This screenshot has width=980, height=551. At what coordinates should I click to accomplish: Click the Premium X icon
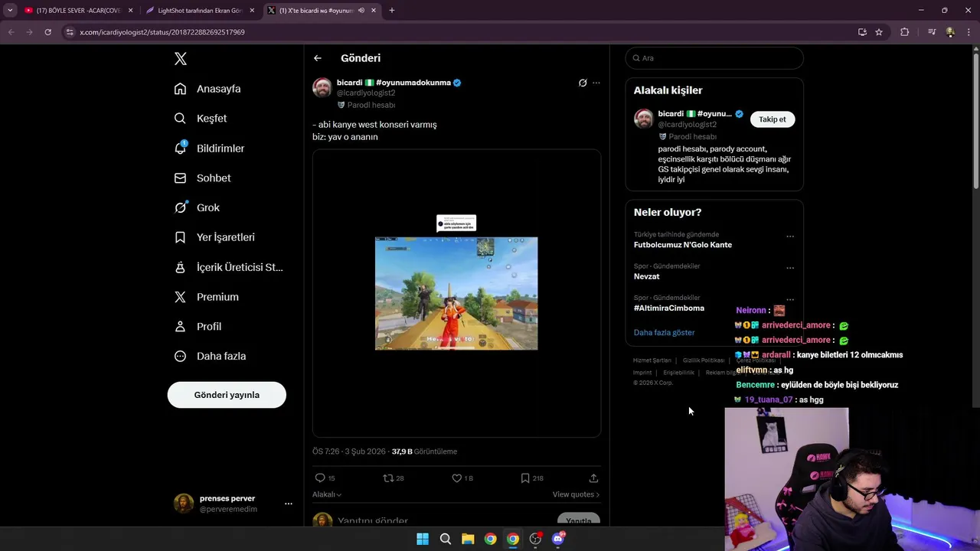tap(180, 297)
